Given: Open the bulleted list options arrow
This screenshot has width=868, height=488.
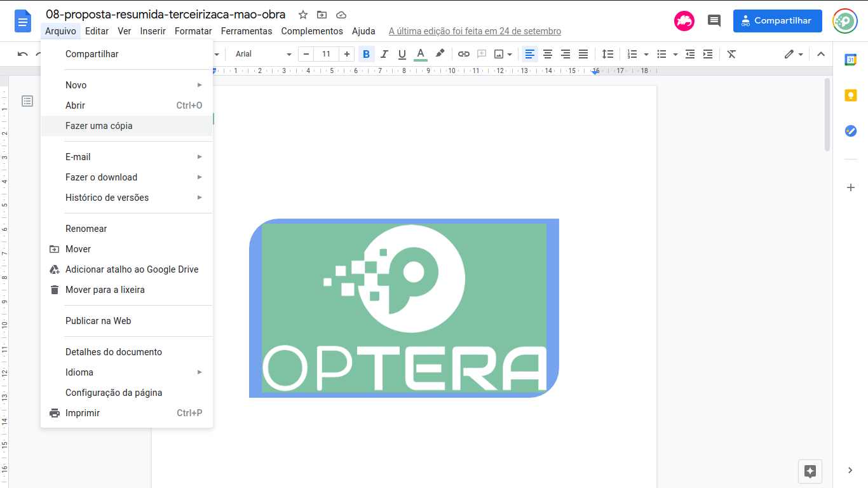Looking at the screenshot, I should click(x=675, y=54).
